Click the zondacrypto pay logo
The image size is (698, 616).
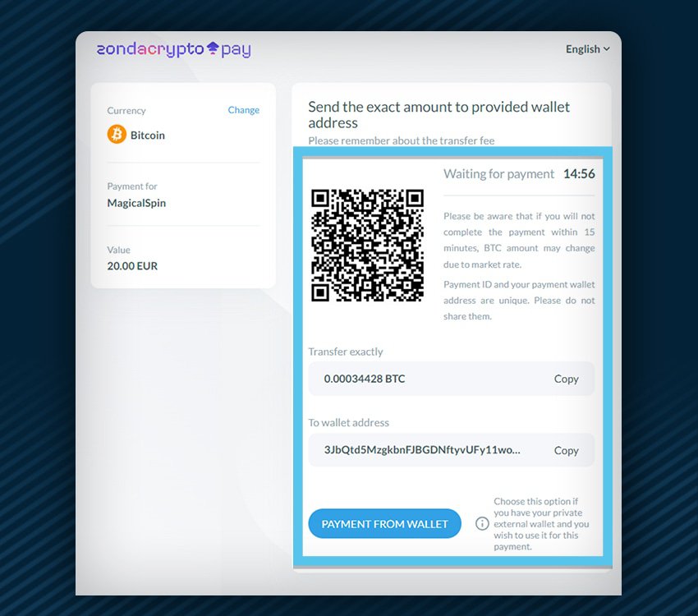[173, 50]
